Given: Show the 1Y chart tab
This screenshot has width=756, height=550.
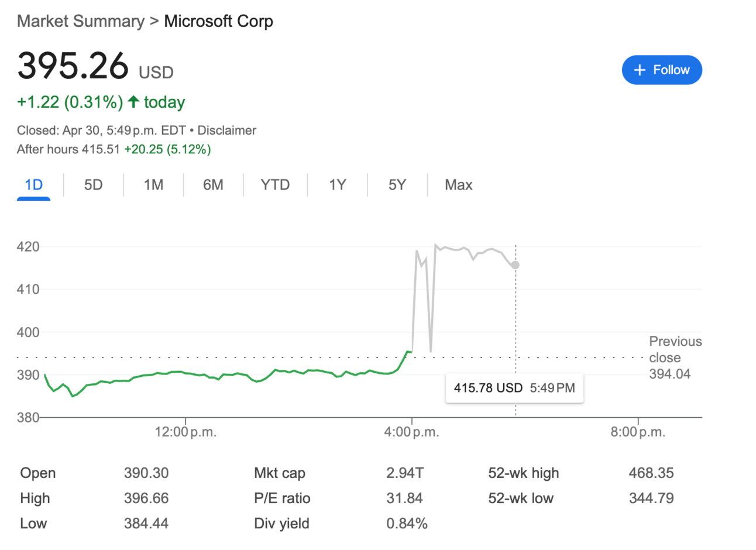Looking at the screenshot, I should coord(337,185).
